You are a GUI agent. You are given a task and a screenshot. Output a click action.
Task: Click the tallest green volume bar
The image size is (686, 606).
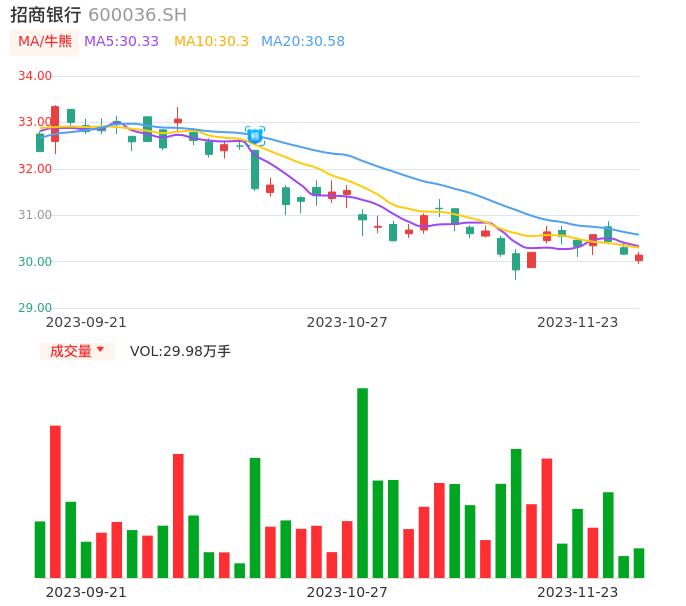tap(363, 483)
